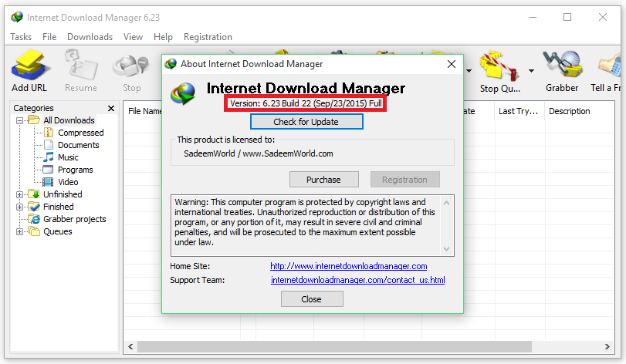Open the Downloads menu
This screenshot has height=364, width=626.
click(90, 37)
